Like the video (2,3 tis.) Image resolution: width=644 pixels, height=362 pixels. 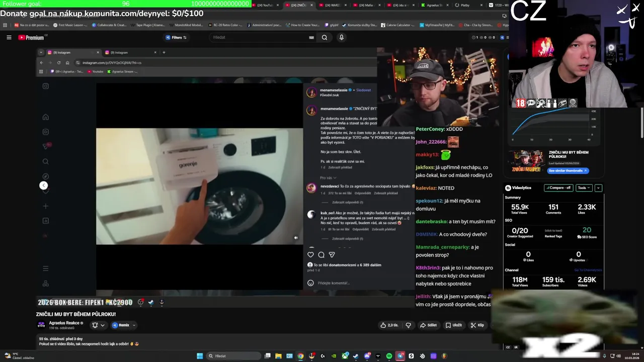point(390,325)
